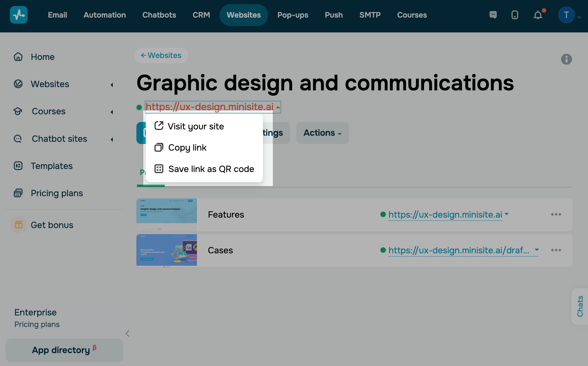
Task: Open the chat messages icon in header
Action: pos(493,15)
